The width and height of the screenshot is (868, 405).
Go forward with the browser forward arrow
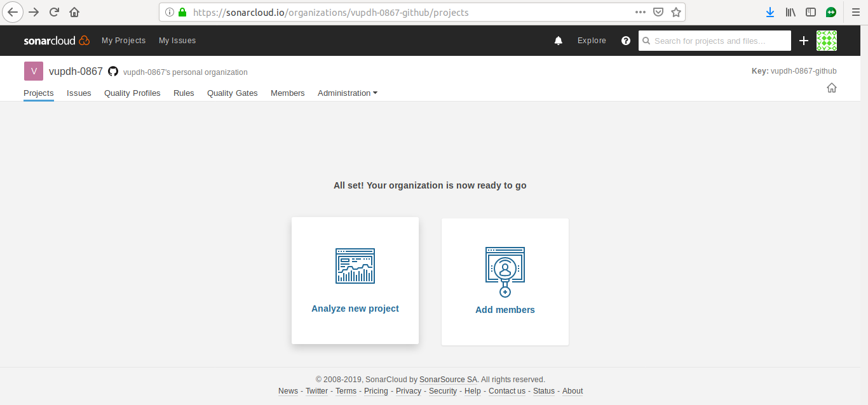tap(34, 12)
